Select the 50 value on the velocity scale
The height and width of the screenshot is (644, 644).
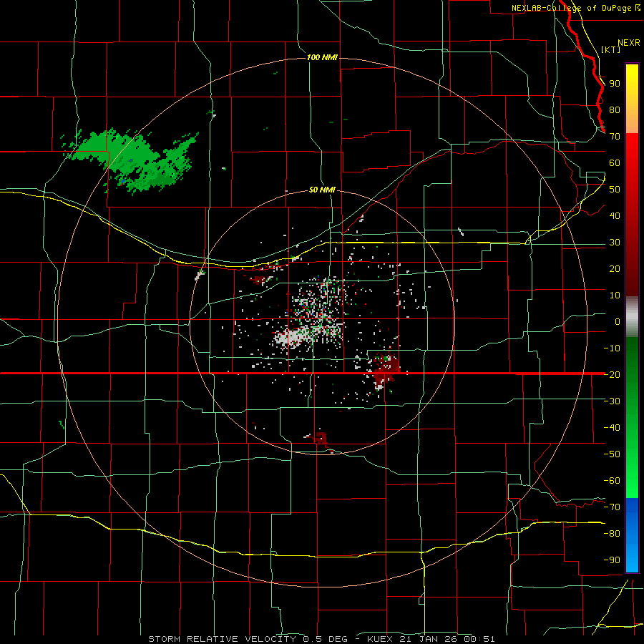pos(615,190)
